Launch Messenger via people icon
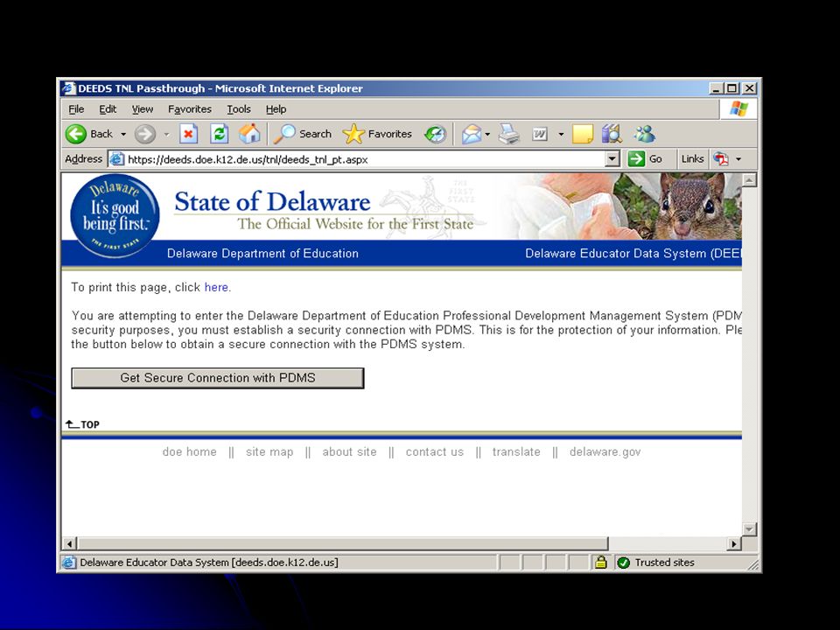 (645, 134)
